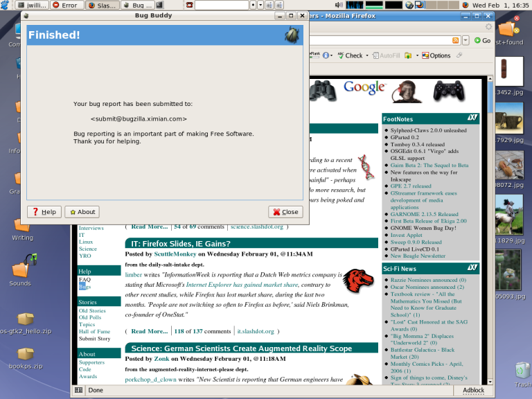Viewport: 532px width, 399px height.
Task: Click the Adblock status bar button
Action: click(473, 390)
